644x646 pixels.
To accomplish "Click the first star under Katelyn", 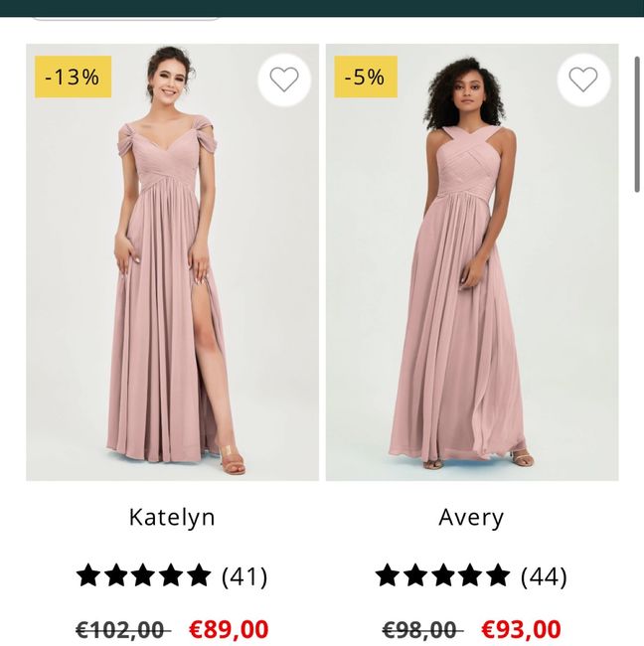I will 88,575.
